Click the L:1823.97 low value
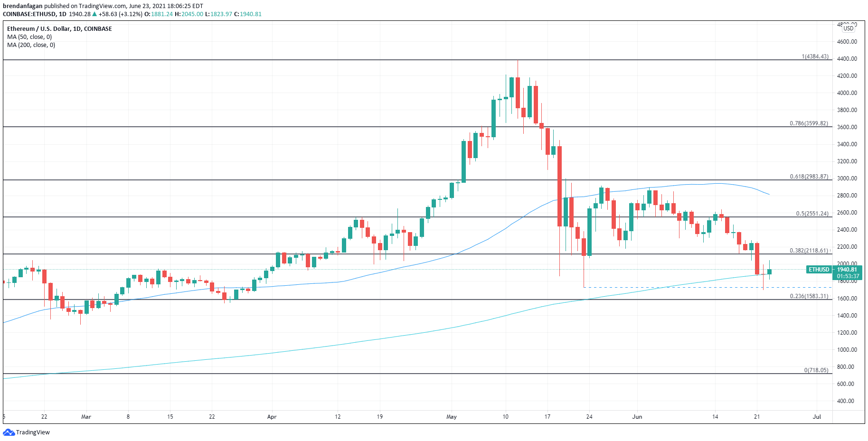868x441 pixels. click(218, 14)
